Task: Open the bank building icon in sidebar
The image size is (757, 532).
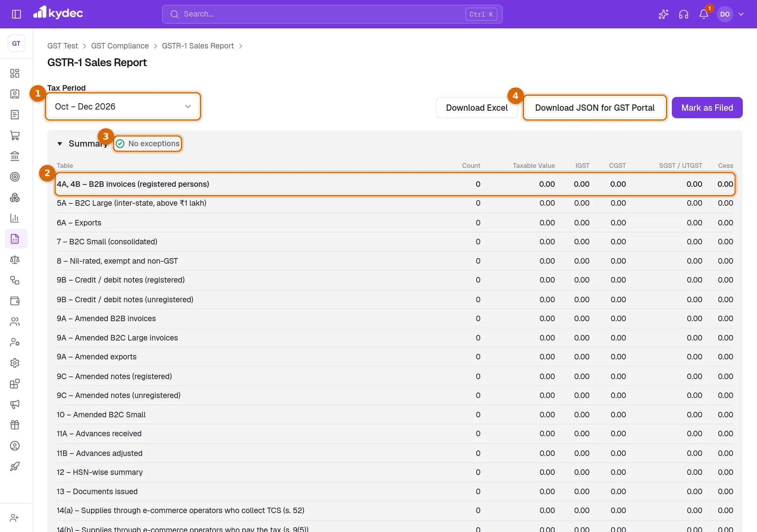Action: click(15, 156)
